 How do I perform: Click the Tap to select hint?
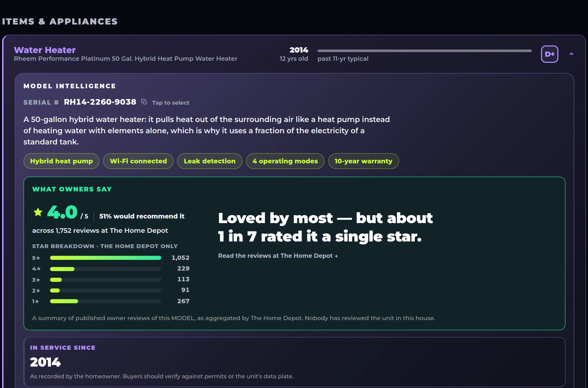pos(171,103)
